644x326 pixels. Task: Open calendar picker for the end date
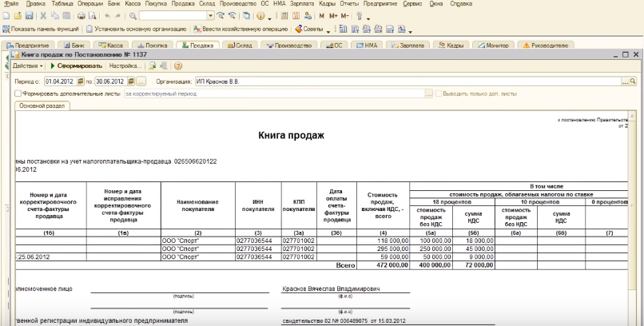[131, 81]
